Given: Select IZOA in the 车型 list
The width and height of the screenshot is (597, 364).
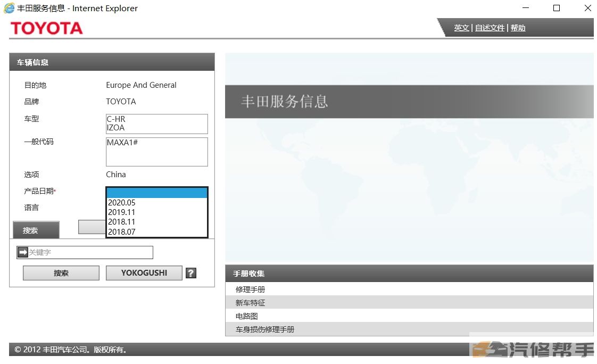Looking at the screenshot, I should point(157,128).
